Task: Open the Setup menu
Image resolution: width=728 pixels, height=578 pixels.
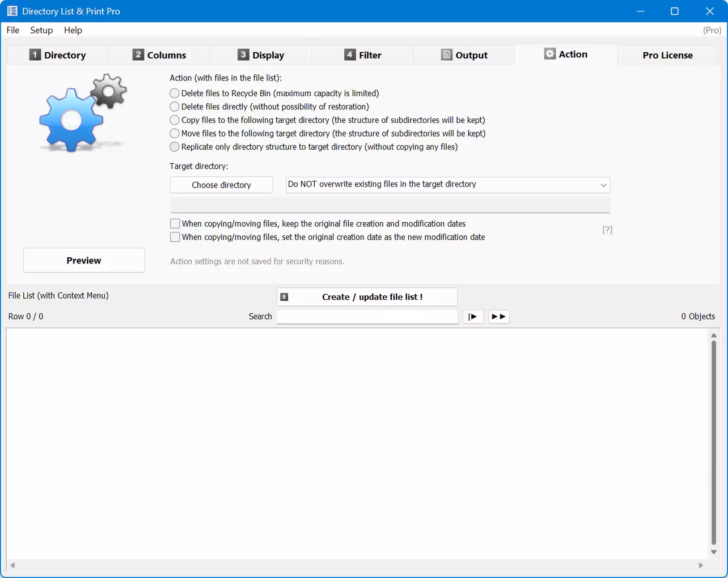Action: [x=41, y=30]
